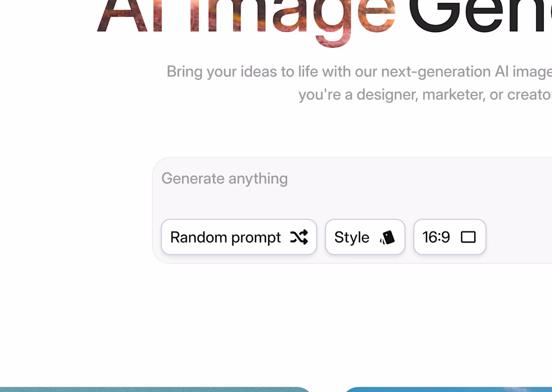Toggle the Style option on
Image resolution: width=552 pixels, height=392 pixels.
365,237
